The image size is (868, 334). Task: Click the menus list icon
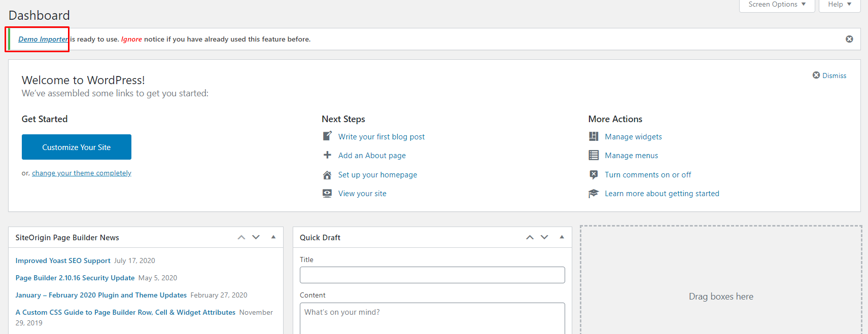tap(594, 155)
